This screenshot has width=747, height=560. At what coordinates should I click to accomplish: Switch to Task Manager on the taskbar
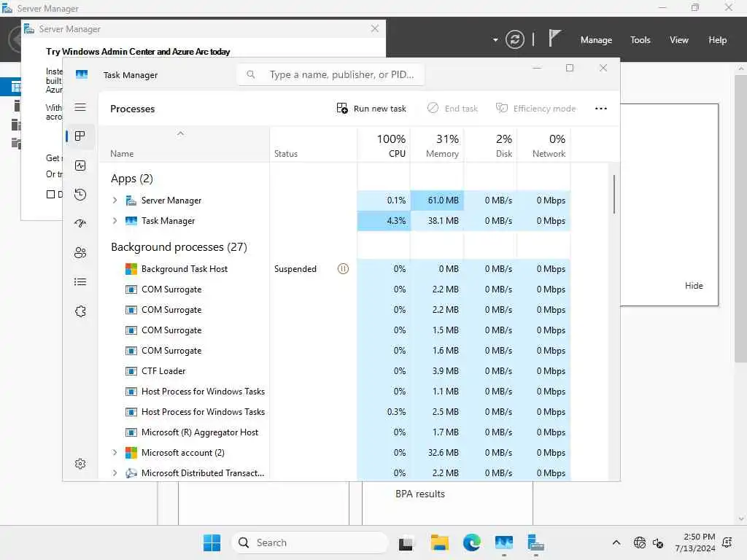tap(503, 542)
